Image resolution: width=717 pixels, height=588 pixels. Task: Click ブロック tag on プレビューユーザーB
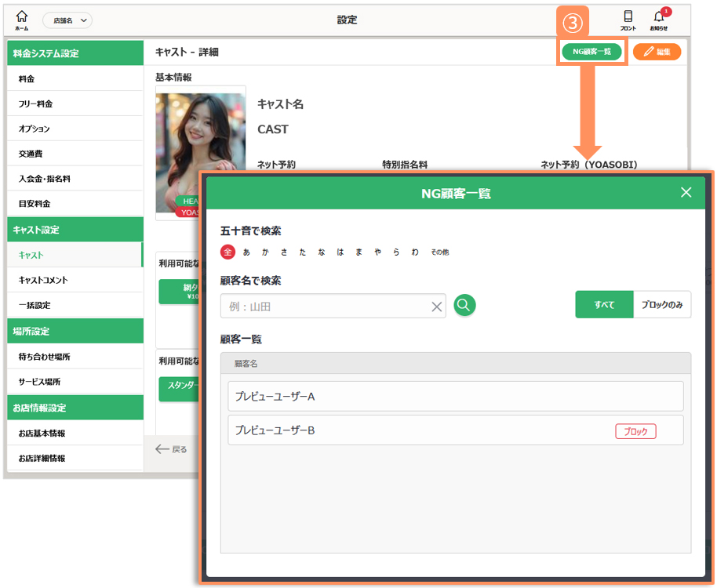(635, 430)
